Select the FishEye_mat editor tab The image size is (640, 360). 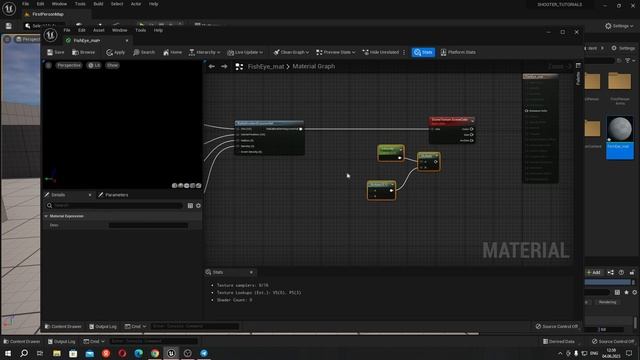[x=87, y=40]
